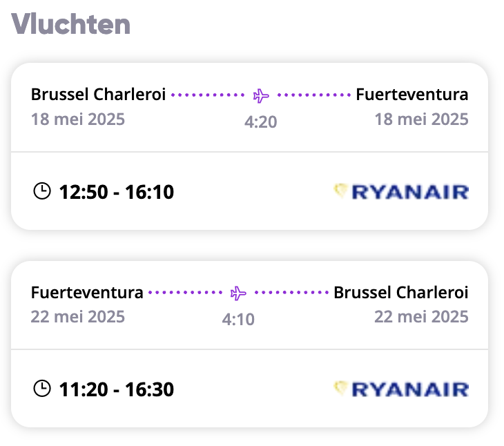Select Brussel Charleroi departure on 18 mei flight

[98, 95]
